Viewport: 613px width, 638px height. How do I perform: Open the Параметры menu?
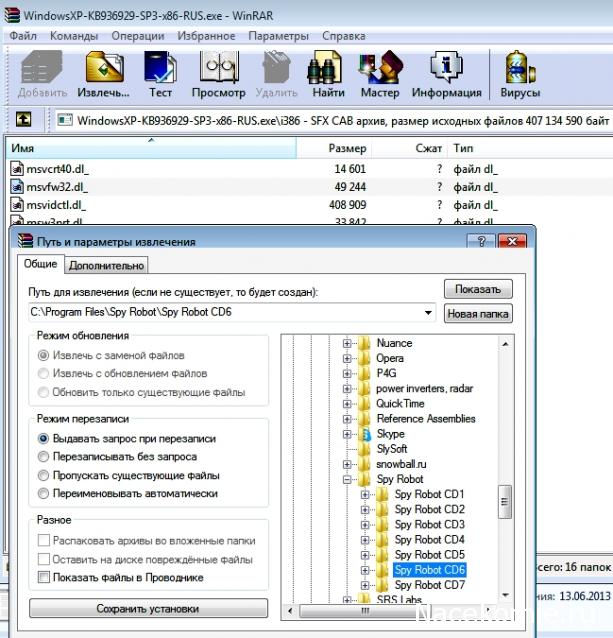pos(279,36)
